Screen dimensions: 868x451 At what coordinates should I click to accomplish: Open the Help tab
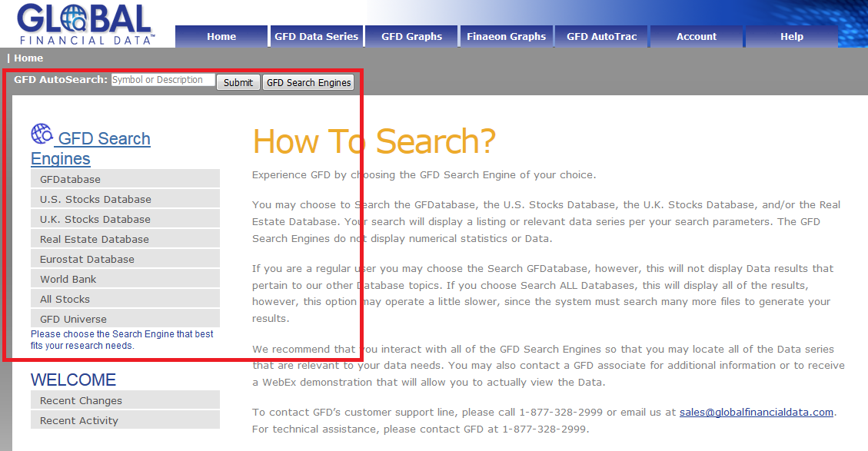point(791,36)
